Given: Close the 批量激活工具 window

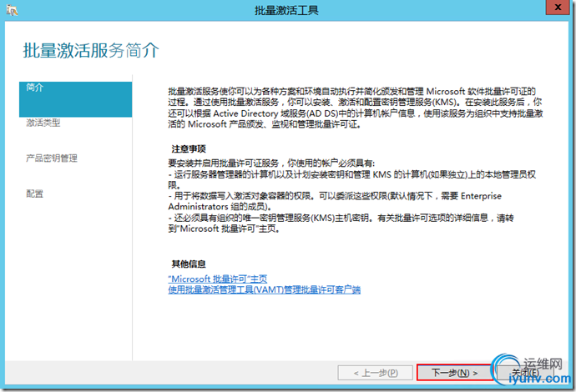Looking at the screenshot, I should (x=558, y=8).
